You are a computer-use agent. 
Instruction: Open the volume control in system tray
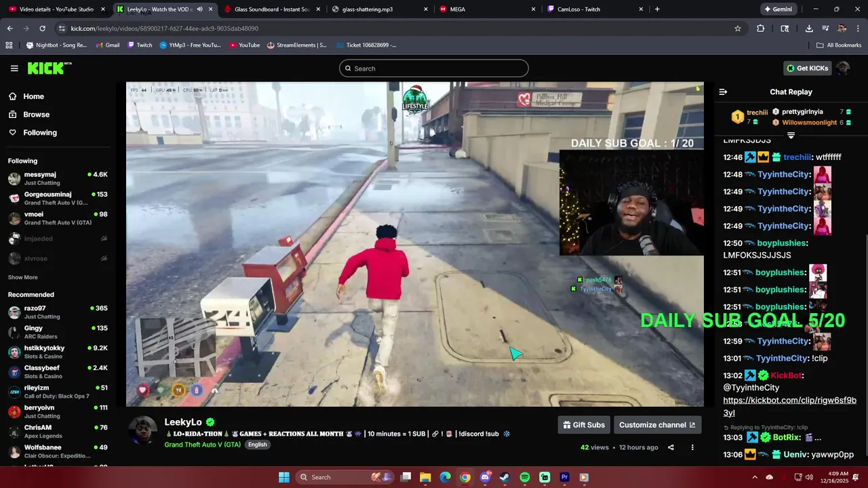pyautogui.click(x=810, y=477)
